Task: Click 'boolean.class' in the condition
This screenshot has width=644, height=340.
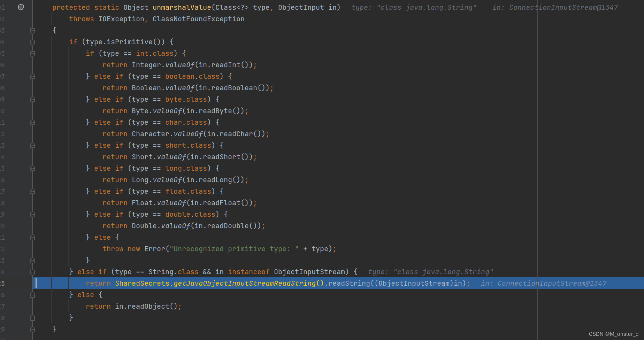Action: click(192, 76)
